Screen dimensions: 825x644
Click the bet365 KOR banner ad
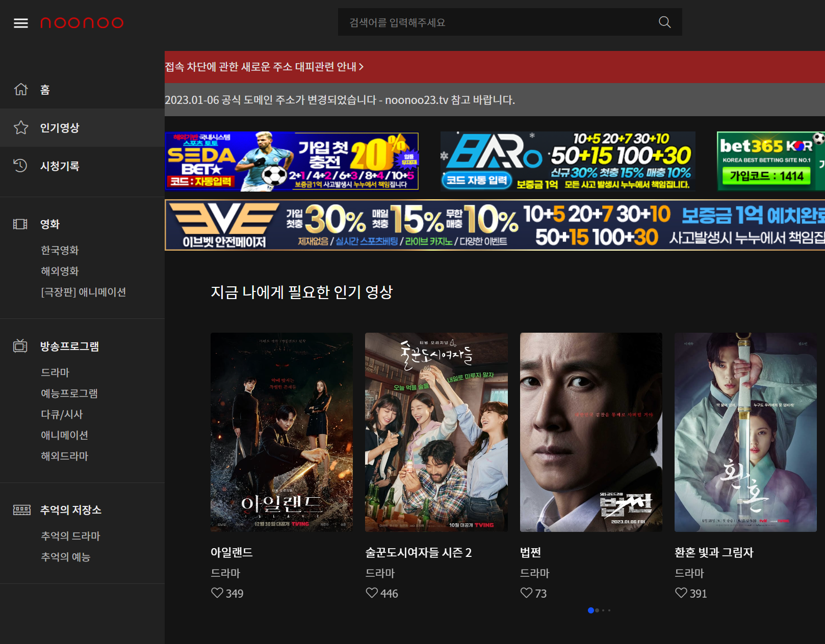click(770, 161)
